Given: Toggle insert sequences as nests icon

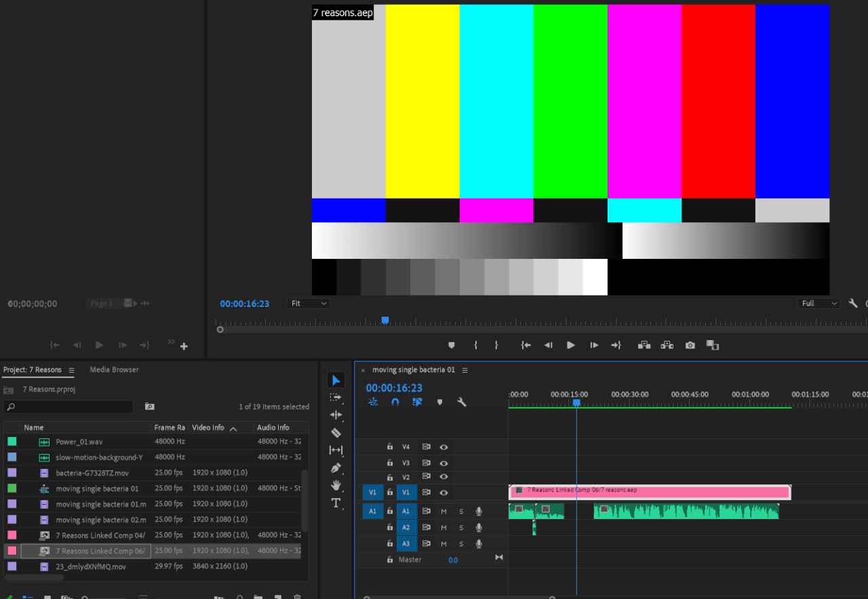Looking at the screenshot, I should click(373, 402).
